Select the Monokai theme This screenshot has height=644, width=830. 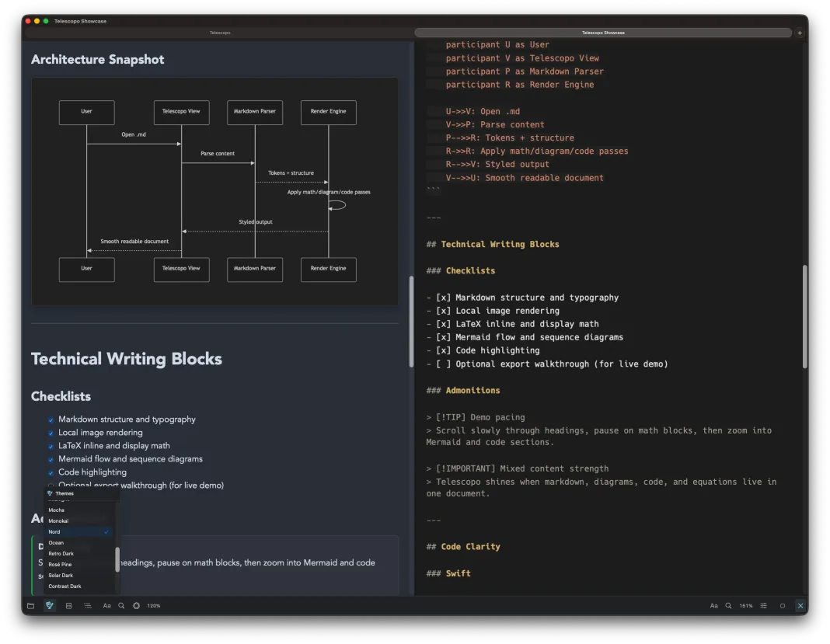coord(79,520)
